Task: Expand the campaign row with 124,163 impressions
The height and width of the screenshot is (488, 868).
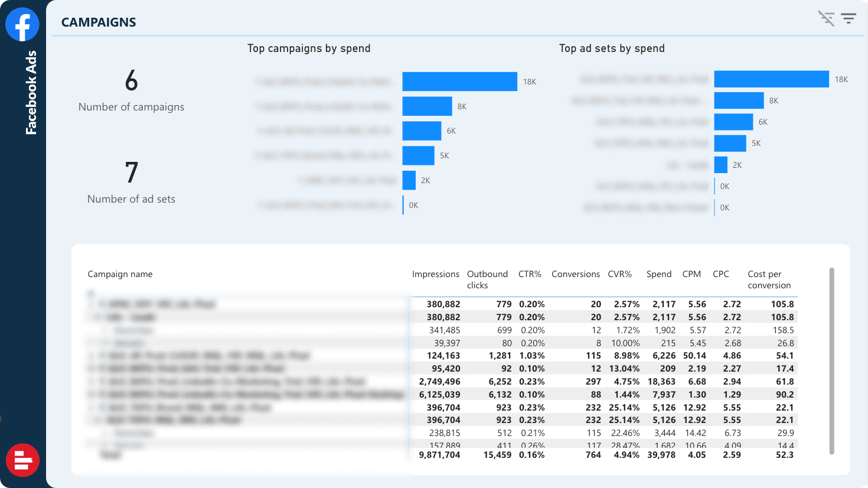Action: [x=91, y=356]
